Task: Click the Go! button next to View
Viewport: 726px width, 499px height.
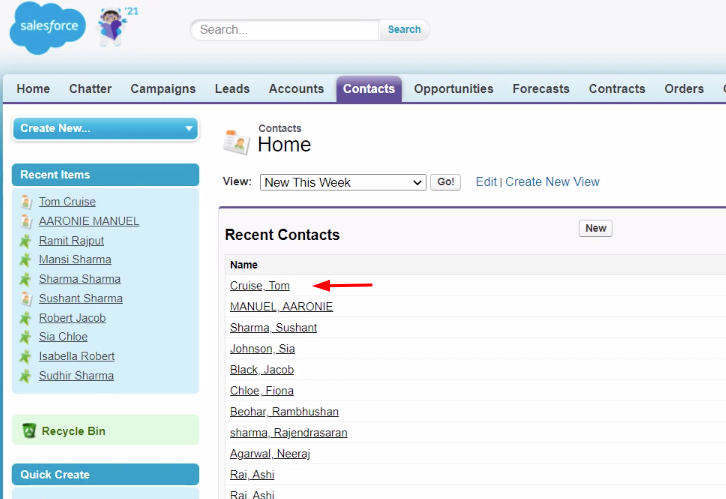Action: coord(445,182)
